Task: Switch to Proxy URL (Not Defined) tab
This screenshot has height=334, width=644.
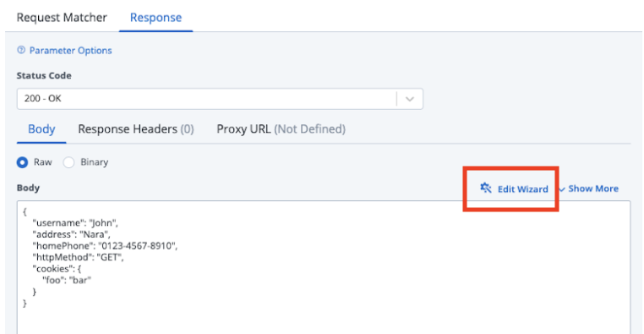Action: pos(281,129)
